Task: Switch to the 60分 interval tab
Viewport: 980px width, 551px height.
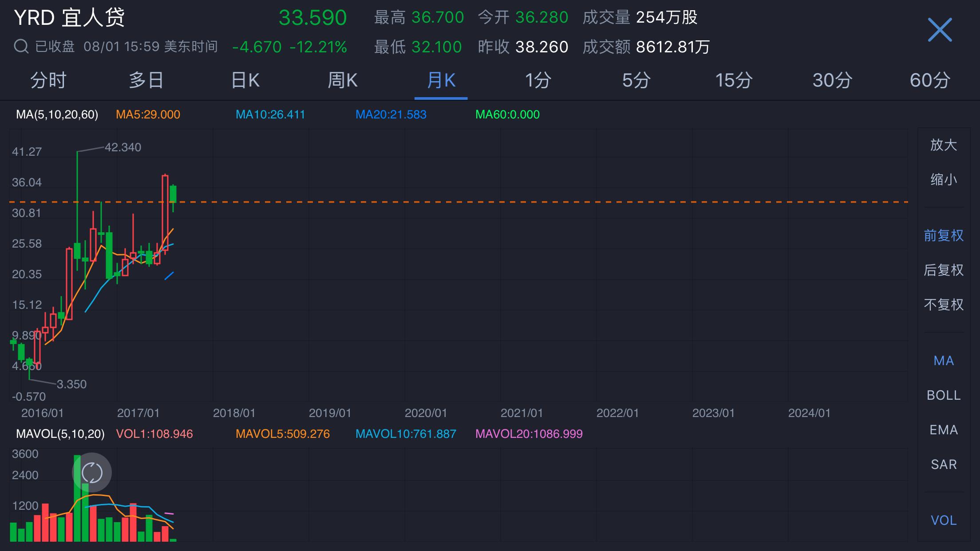Action: pyautogui.click(x=930, y=80)
